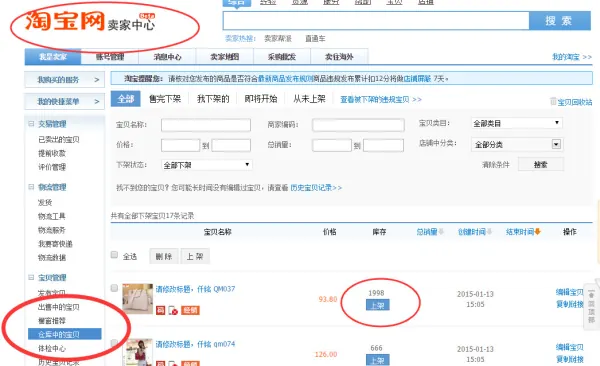Click the 搜索 button in filter panel
Image resolution: width=600 pixels, height=366 pixels.
coord(541,164)
